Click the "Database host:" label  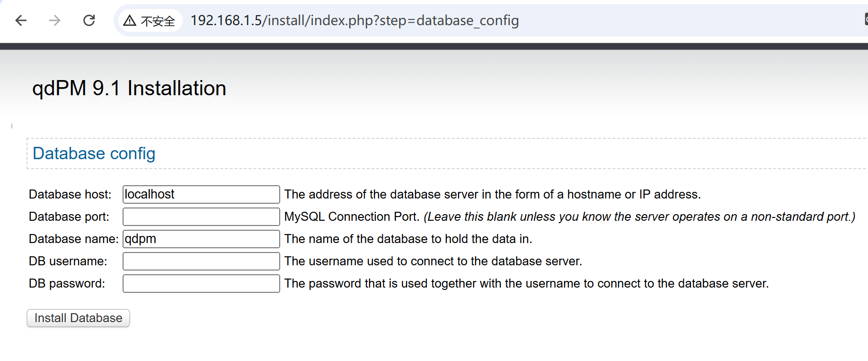coord(70,194)
